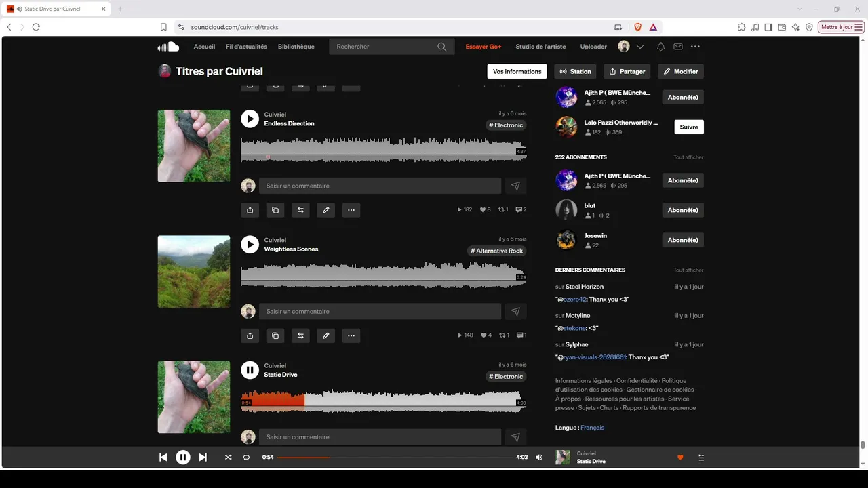Viewport: 868px width, 488px height.
Task: Seek within the Endless Direction waveform
Action: click(x=383, y=149)
